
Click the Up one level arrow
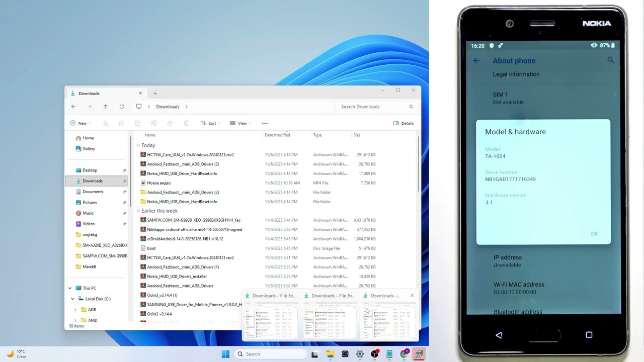click(105, 107)
